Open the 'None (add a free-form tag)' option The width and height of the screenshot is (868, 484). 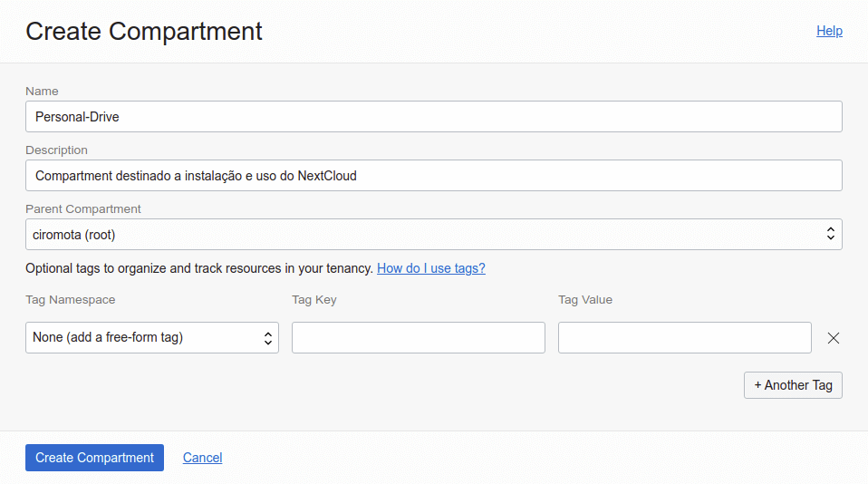[x=108, y=337]
